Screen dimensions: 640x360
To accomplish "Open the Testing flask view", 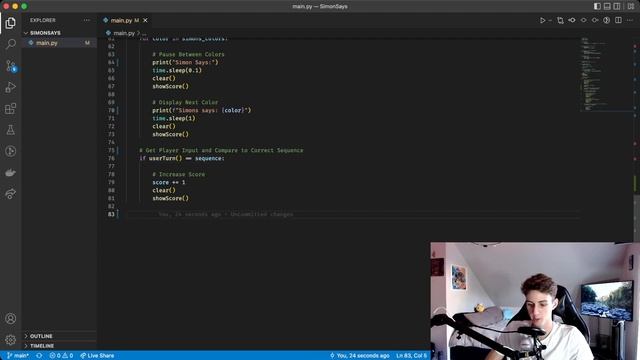I will point(11,130).
